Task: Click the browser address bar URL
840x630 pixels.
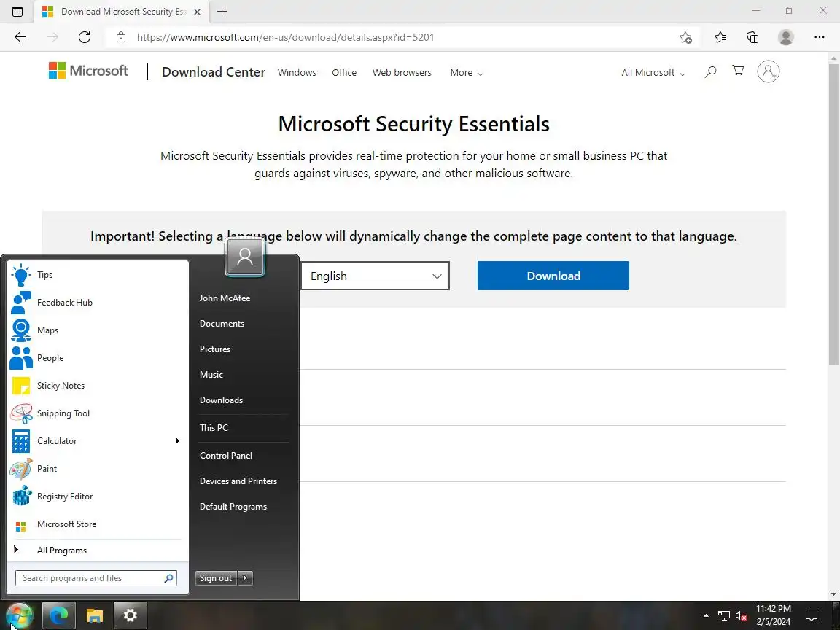Action: tap(285, 37)
